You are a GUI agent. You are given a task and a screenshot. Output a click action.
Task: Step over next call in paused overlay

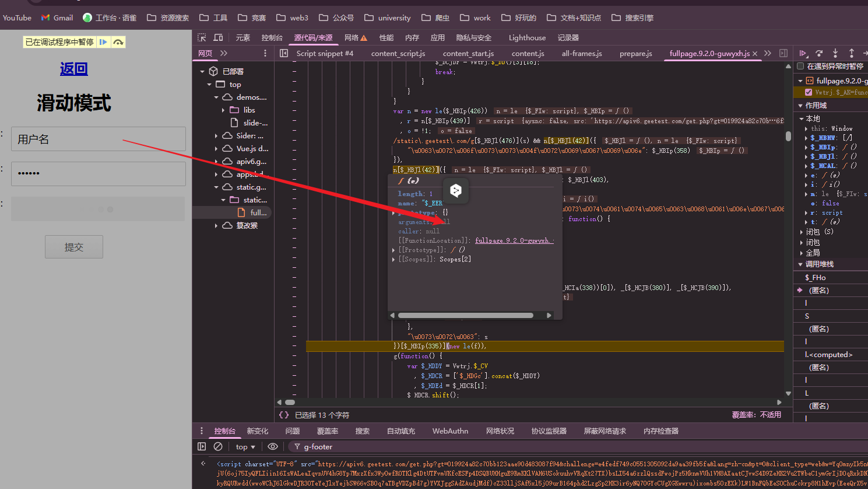(118, 42)
